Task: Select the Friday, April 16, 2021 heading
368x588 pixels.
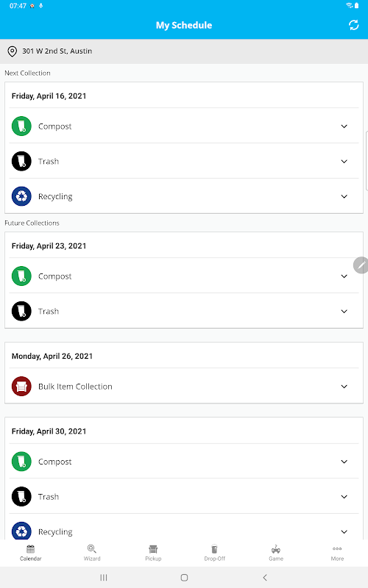Action: pyautogui.click(x=49, y=96)
